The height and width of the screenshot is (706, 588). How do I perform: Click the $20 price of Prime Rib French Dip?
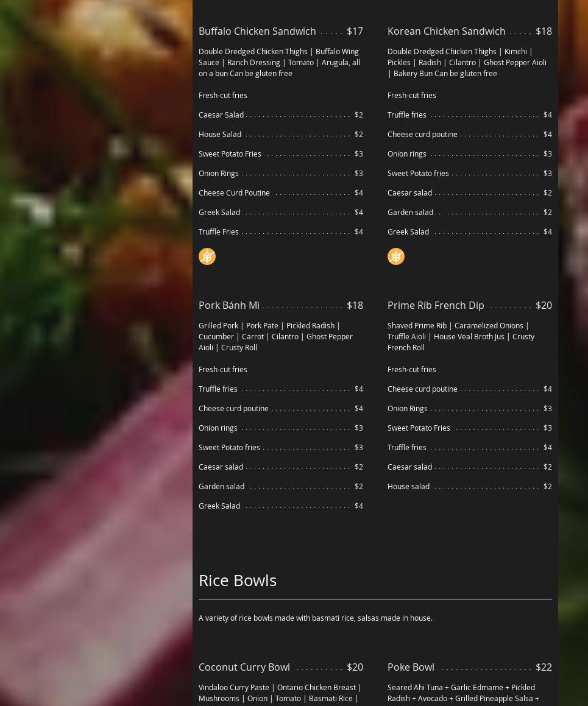pyautogui.click(x=544, y=305)
